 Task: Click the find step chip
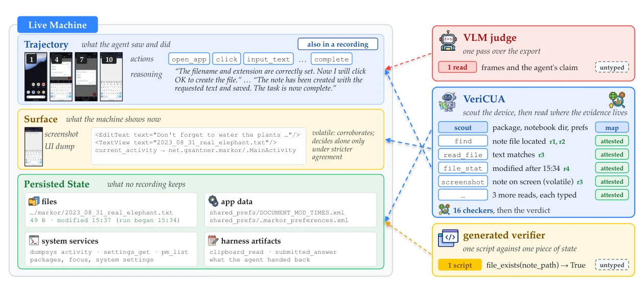click(463, 141)
